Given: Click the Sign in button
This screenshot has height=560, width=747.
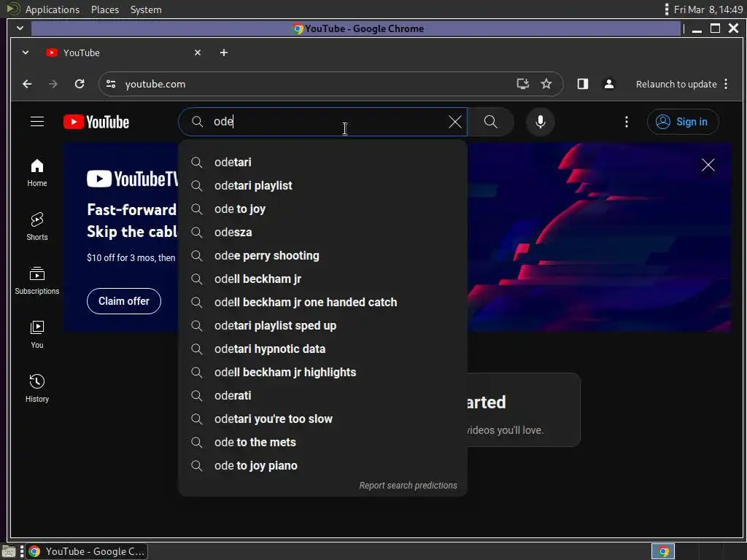Looking at the screenshot, I should 682,122.
